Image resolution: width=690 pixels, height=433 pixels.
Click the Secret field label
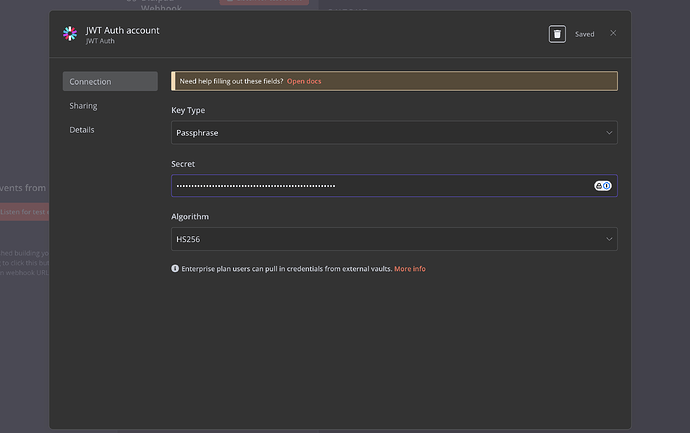[183, 164]
